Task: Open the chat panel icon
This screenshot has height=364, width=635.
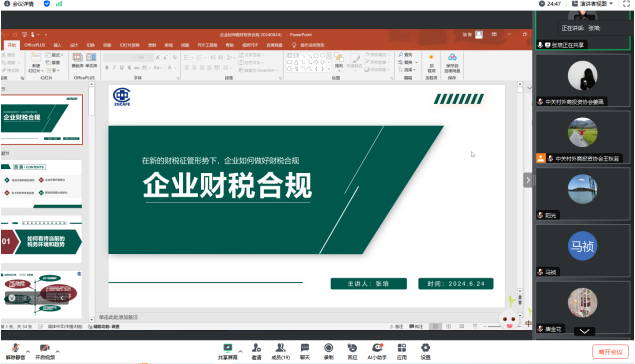Action: (x=305, y=351)
